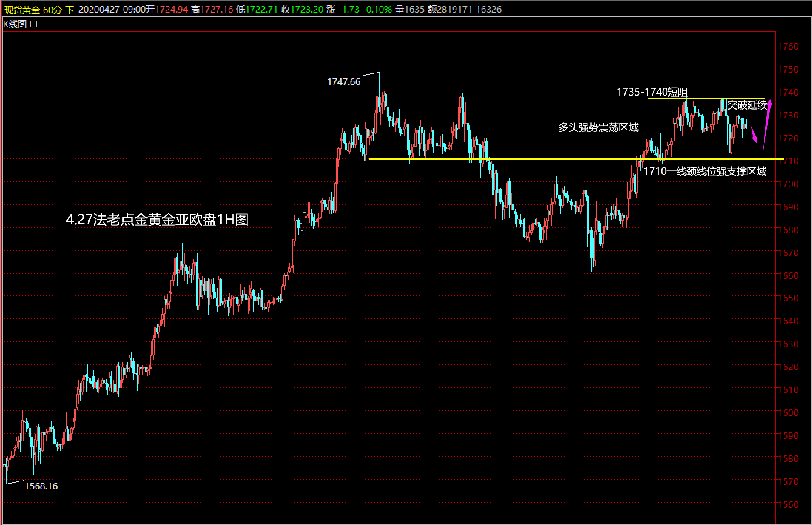Click the K线图 chart label
The height and width of the screenshot is (525, 812).
pyautogui.click(x=15, y=24)
